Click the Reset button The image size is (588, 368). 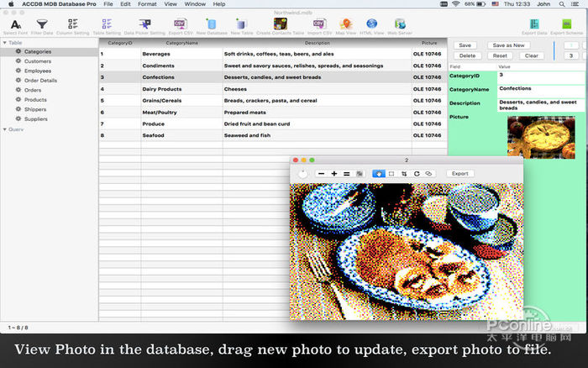tap(500, 56)
